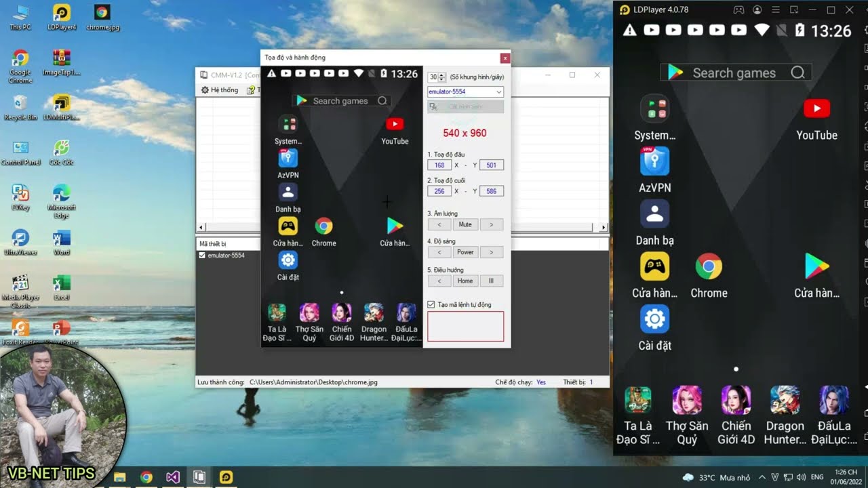Select the ImageTap1 archive on desktop
Screen dimensions: 868x488
(x=62, y=62)
